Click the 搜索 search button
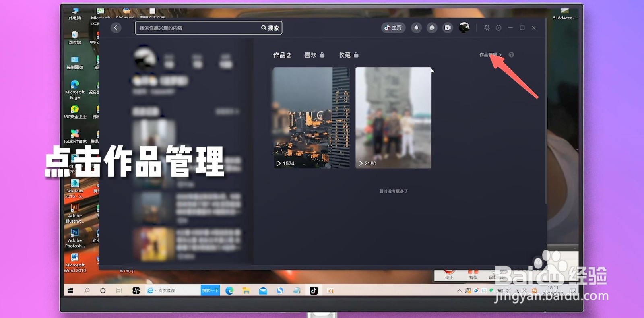Viewport: 644px width, 318px height. click(x=270, y=28)
